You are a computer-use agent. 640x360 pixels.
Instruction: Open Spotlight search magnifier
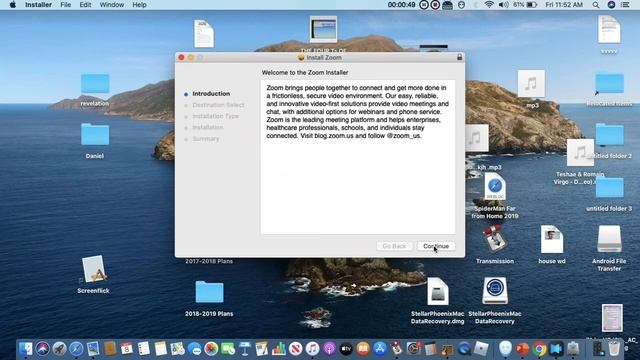596,5
